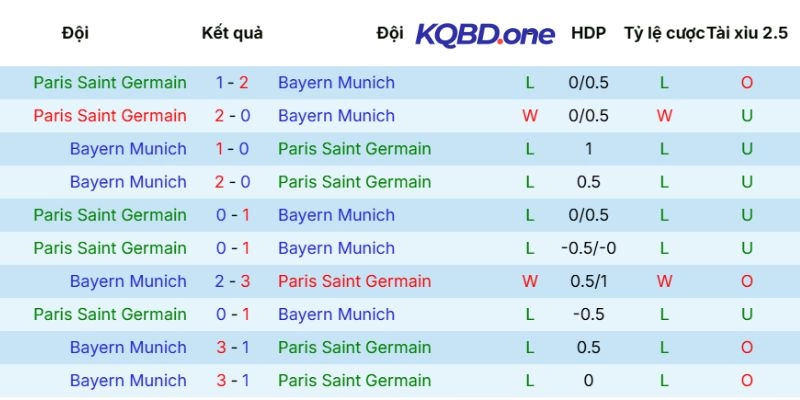The height and width of the screenshot is (400, 800).
Task: Select the -0.5 handicap value
Action: pyautogui.click(x=588, y=314)
